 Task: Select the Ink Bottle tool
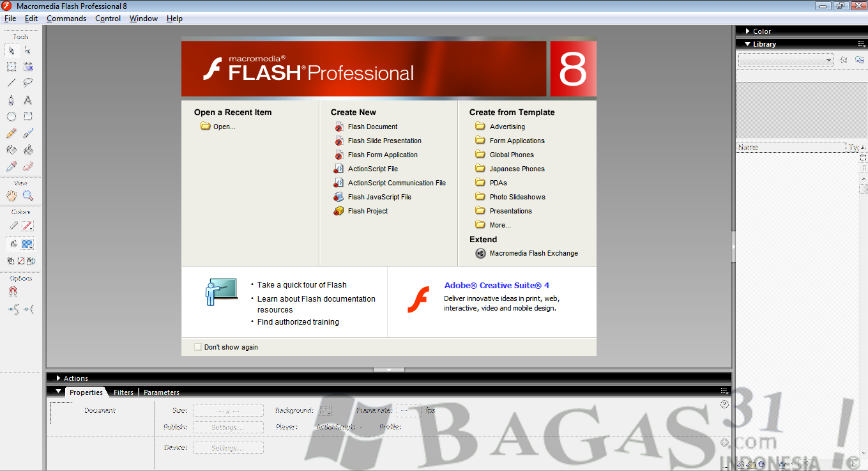11,150
